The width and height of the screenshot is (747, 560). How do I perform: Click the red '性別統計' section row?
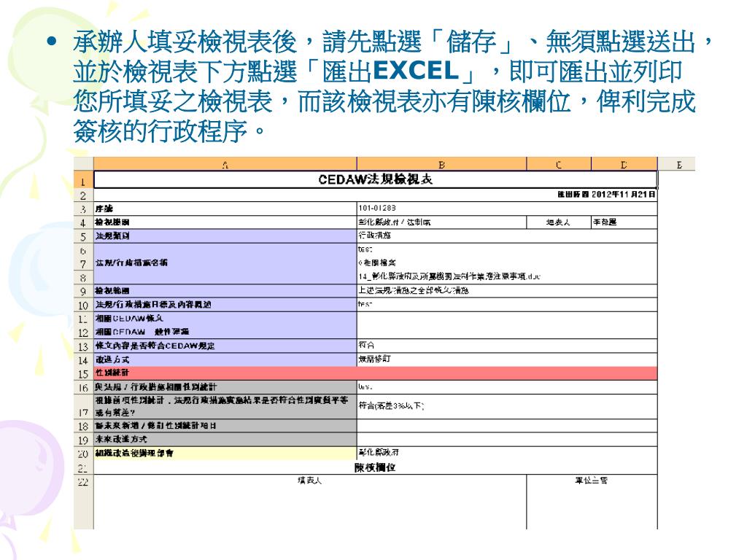tap(376, 373)
